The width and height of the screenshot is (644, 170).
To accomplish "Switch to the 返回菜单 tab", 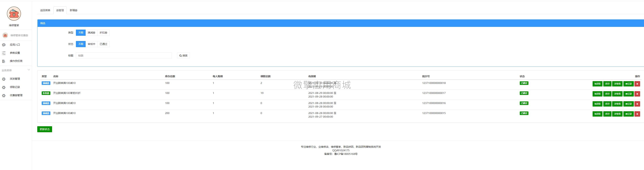I will click(45, 10).
